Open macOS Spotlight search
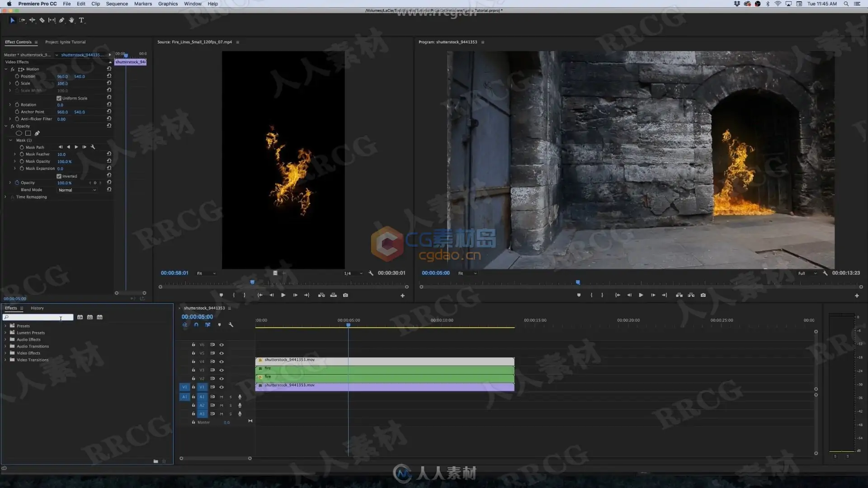Image resolution: width=868 pixels, height=488 pixels. (846, 4)
